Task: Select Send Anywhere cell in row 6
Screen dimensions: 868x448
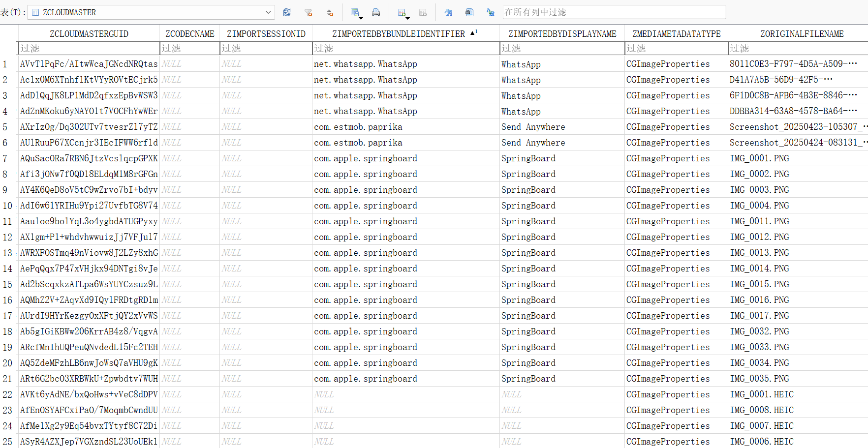Action: pyautogui.click(x=562, y=143)
